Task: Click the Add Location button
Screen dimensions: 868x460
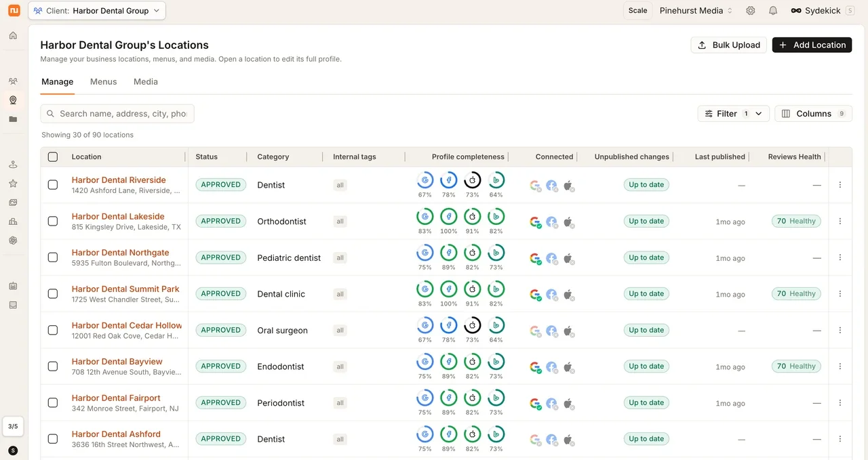Action: 812,45
